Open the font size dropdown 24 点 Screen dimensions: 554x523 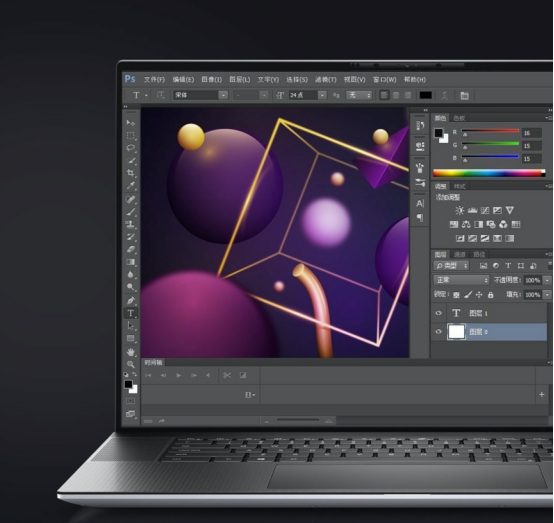(x=307, y=95)
